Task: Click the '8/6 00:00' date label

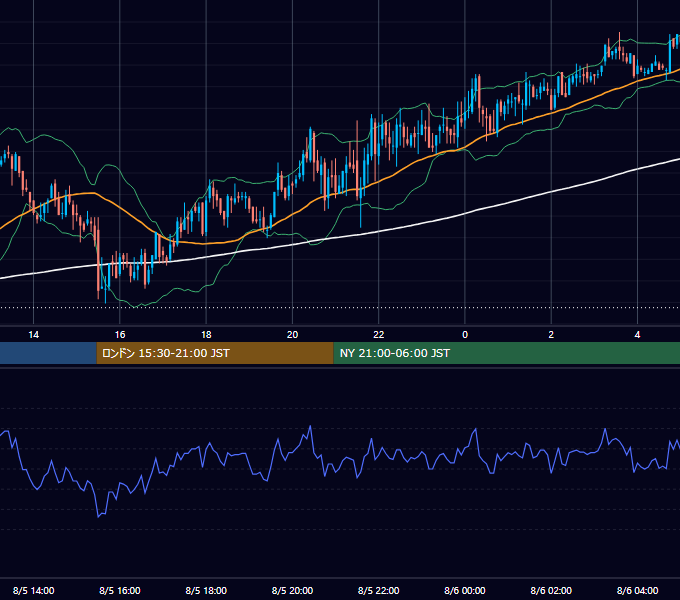Action: (465, 590)
